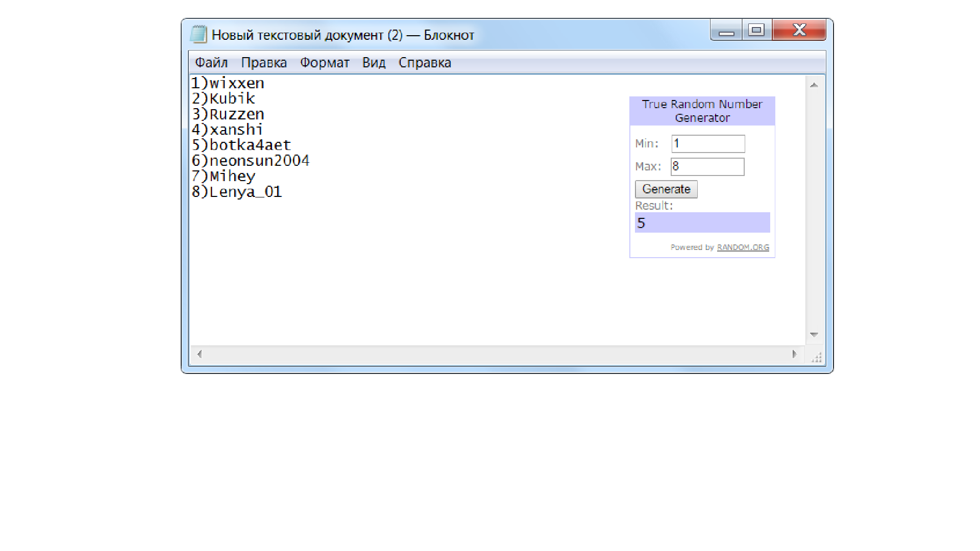Viewport: 980px width, 551px height.
Task: Focus the Min input field
Action: point(708,144)
